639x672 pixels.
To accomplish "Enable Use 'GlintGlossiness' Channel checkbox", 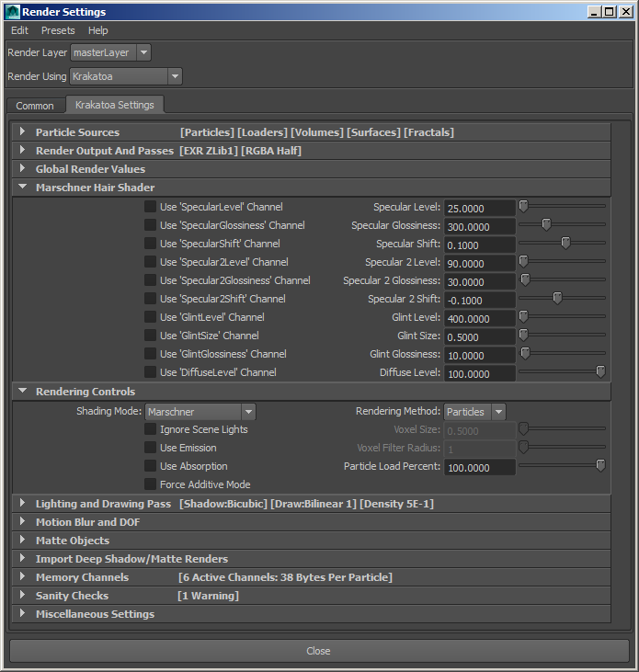I will coord(150,354).
